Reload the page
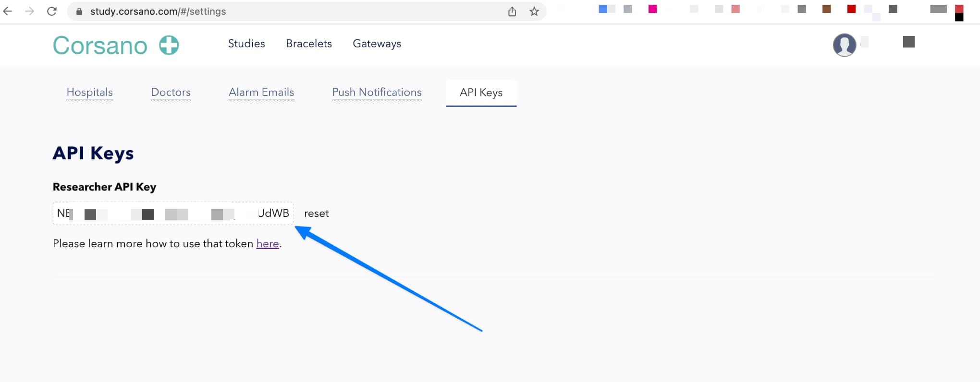Viewport: 980px width, 382px height. click(52, 12)
